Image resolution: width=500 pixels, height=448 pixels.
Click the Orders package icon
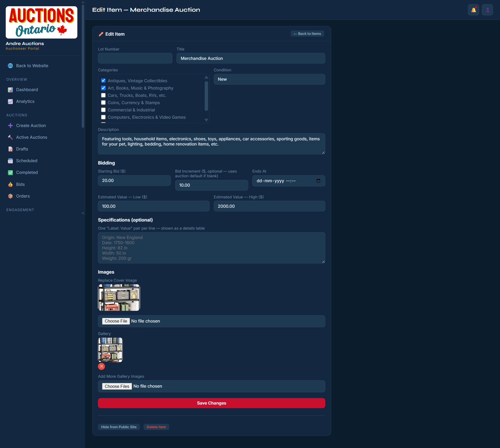(10, 196)
